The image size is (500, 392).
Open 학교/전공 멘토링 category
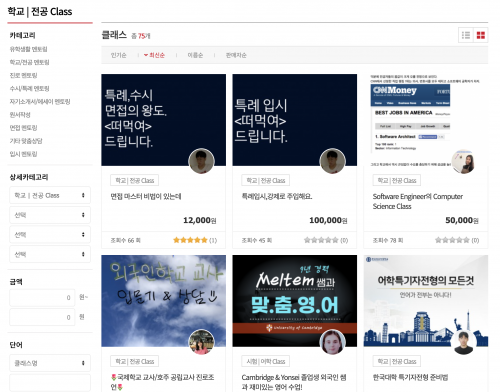30,62
